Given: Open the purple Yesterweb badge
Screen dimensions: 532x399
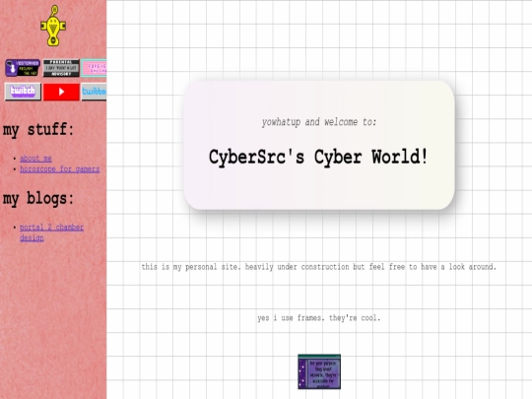Looking at the screenshot, I should point(23,68).
